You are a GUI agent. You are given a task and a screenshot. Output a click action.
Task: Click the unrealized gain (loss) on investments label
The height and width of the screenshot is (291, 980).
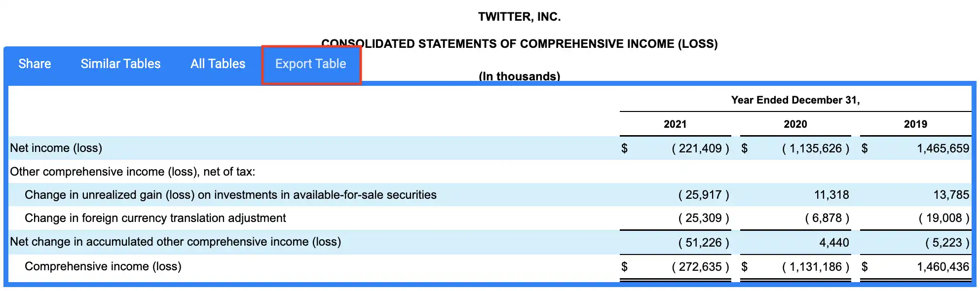pos(230,195)
